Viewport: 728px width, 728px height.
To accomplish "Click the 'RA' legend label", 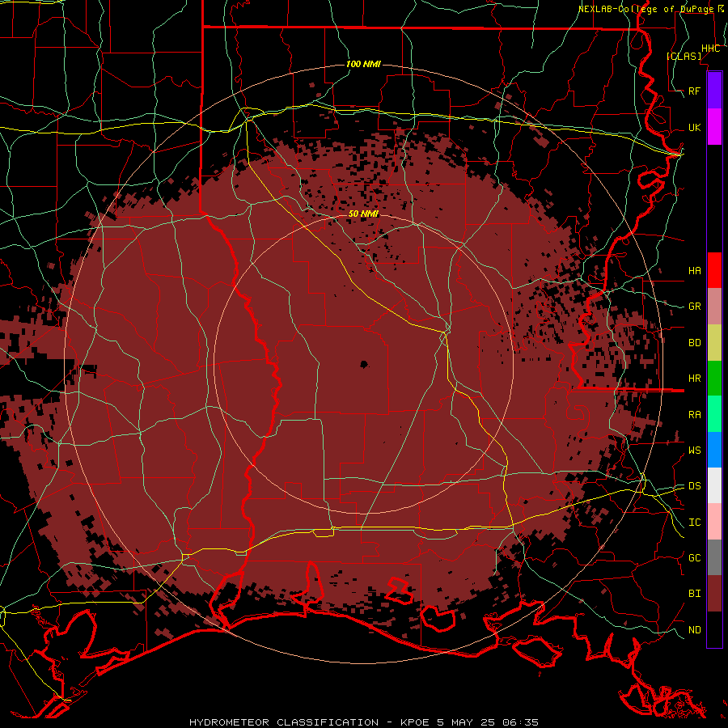I will click(695, 415).
